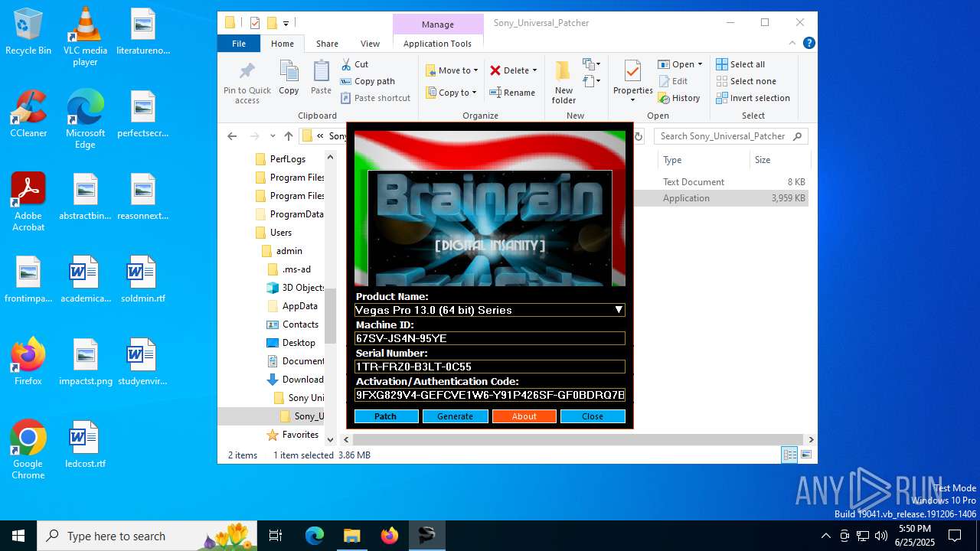Select Users in the navigation tree
Screen dimensions: 980x551
273,233
